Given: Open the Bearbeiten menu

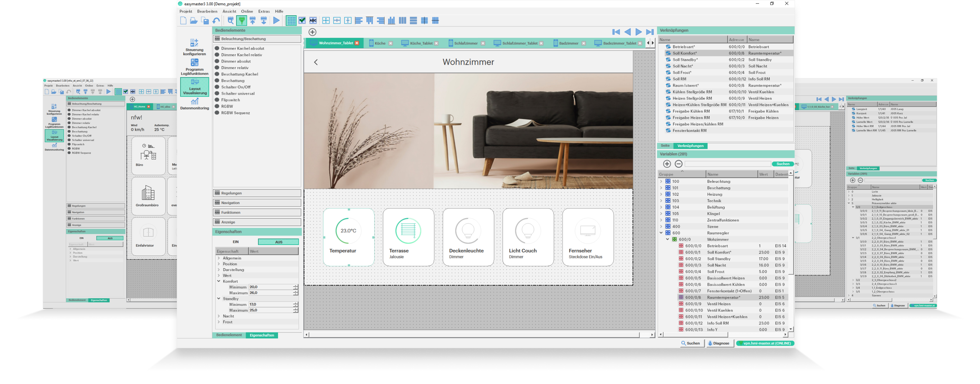Looking at the screenshot, I should [x=207, y=11].
